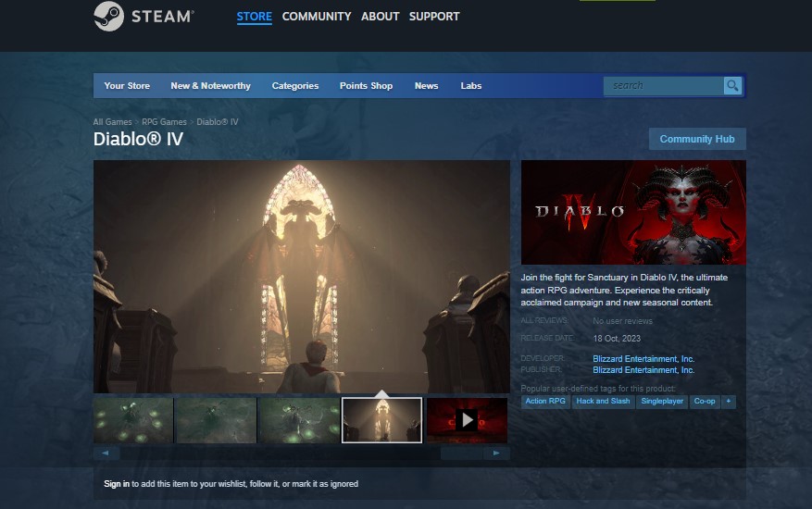Open the Your Store dropdown
This screenshot has width=812, height=509.
[127, 86]
